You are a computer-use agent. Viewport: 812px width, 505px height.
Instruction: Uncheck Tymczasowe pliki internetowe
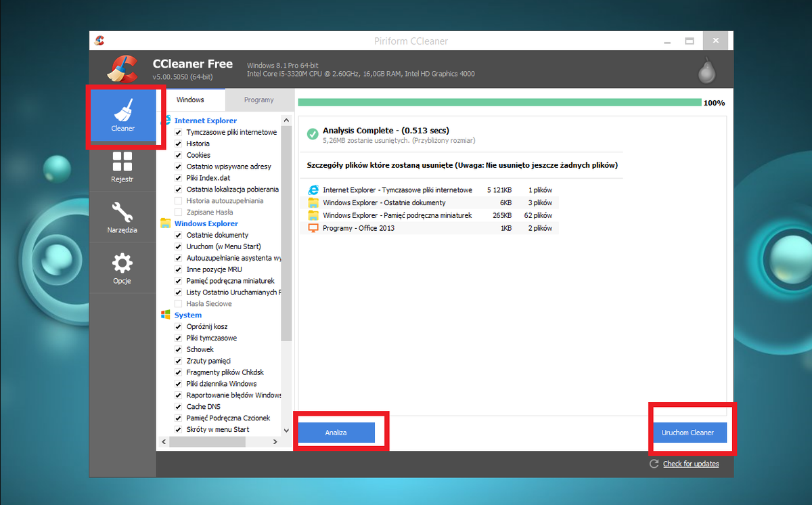(x=179, y=132)
